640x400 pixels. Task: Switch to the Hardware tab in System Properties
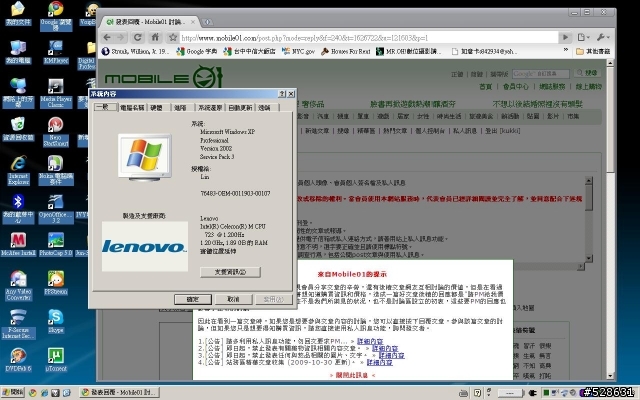point(157,107)
